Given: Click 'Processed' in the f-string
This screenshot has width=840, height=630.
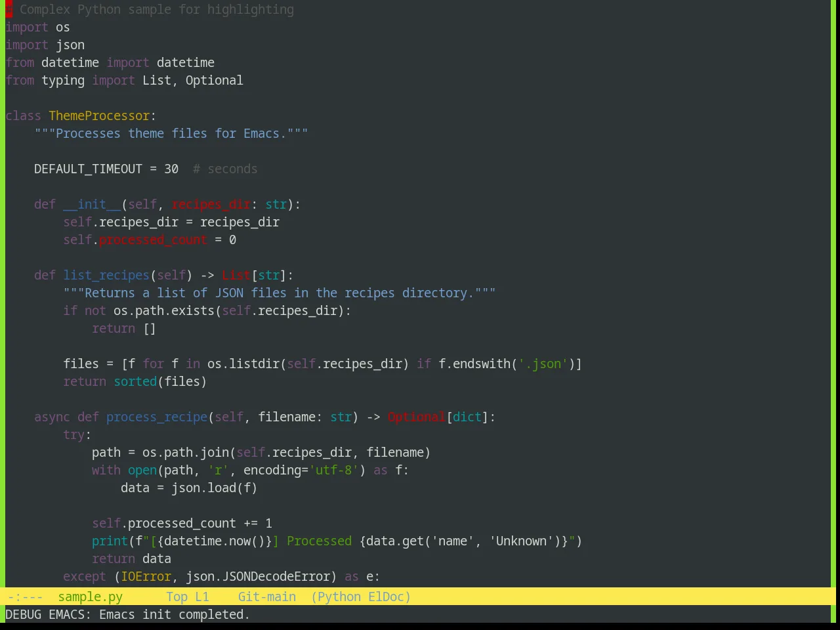Looking at the screenshot, I should click(319, 541).
